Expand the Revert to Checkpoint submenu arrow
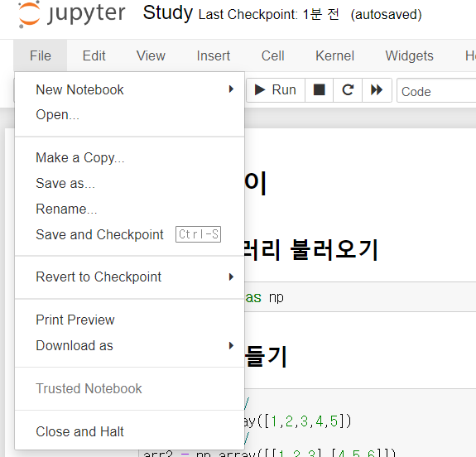Viewport: 476px width, 457px height. [x=231, y=277]
